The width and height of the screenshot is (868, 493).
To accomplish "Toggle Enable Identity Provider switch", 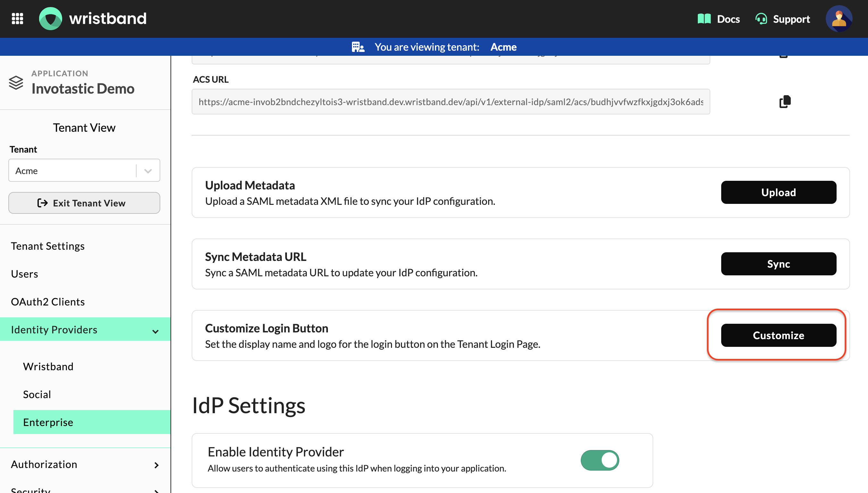I will tap(600, 460).
